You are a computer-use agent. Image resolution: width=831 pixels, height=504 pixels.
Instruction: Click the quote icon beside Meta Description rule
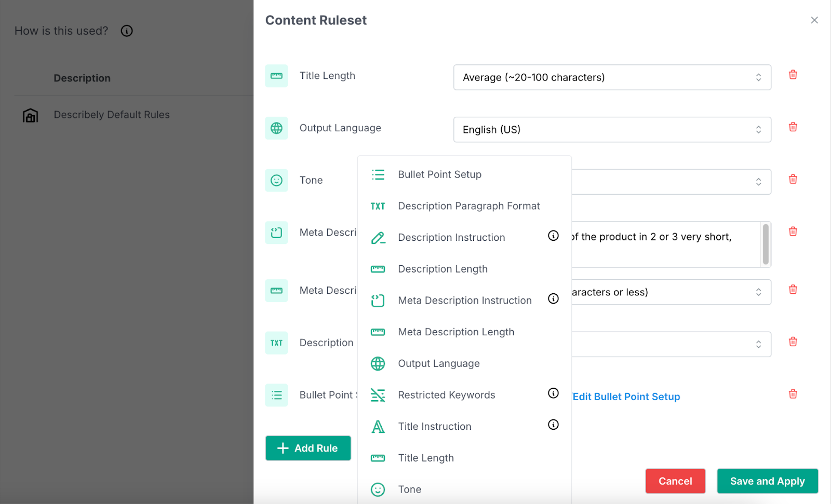(x=276, y=233)
